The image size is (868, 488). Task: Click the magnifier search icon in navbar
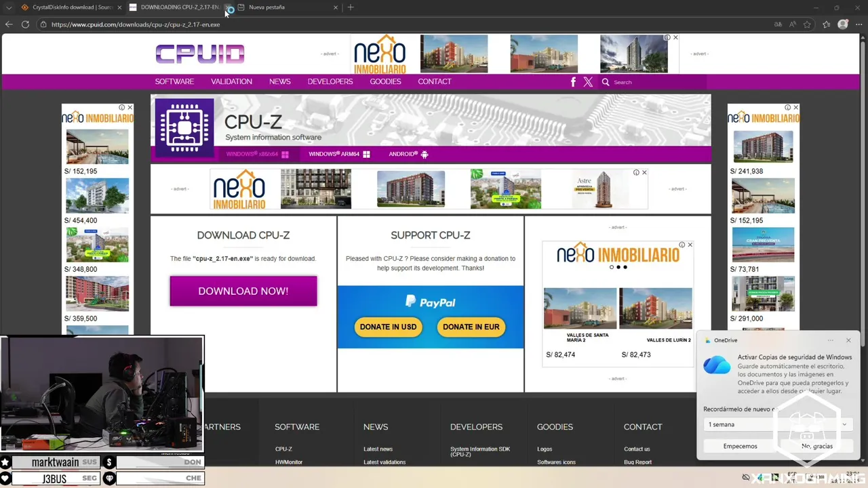pos(606,82)
